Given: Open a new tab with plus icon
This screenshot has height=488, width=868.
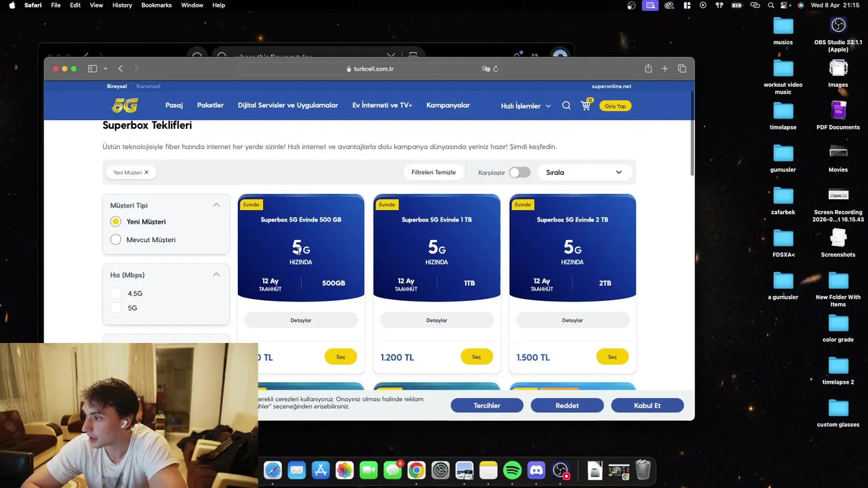Looking at the screenshot, I should (665, 68).
